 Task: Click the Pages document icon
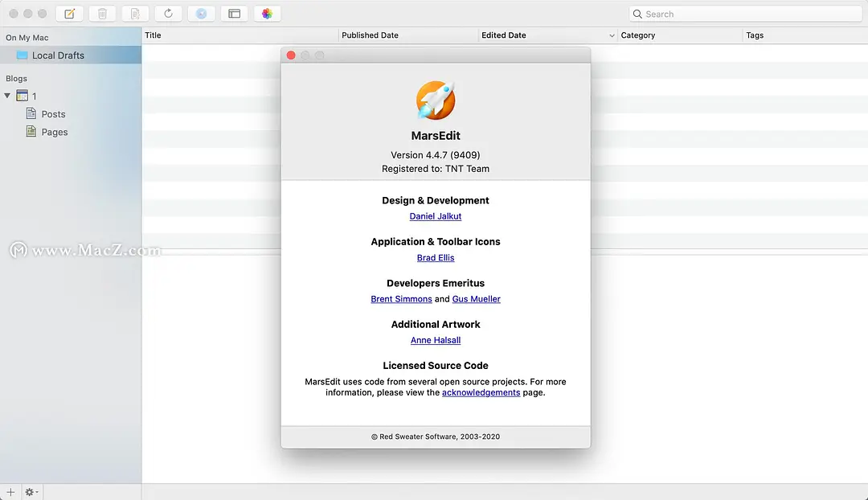coord(31,132)
